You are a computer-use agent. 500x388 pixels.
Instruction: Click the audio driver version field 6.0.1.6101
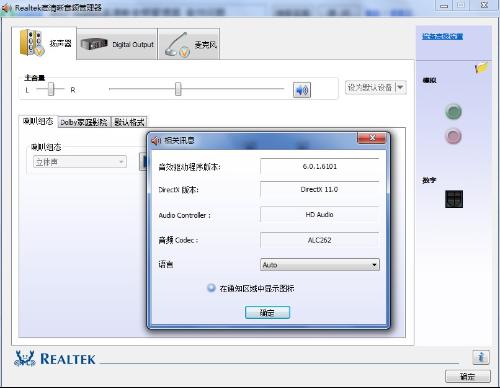[x=319, y=166]
